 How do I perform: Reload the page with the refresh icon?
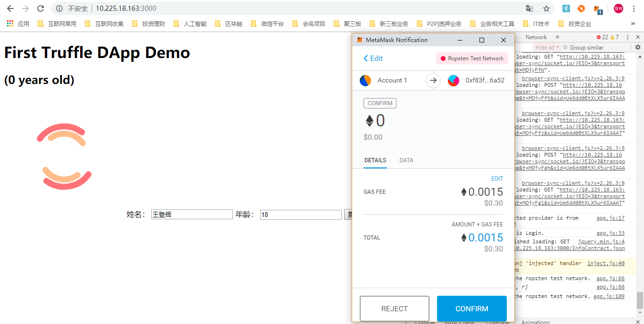41,8
